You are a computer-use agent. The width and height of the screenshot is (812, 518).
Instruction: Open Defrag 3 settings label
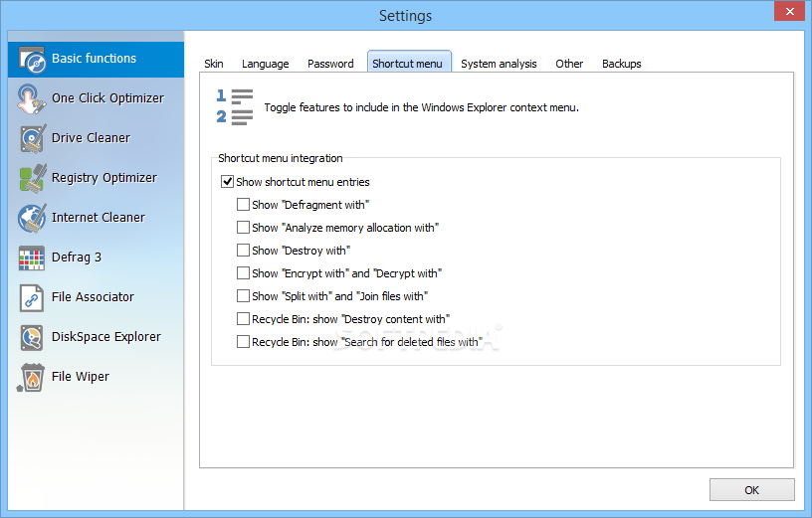click(77, 258)
